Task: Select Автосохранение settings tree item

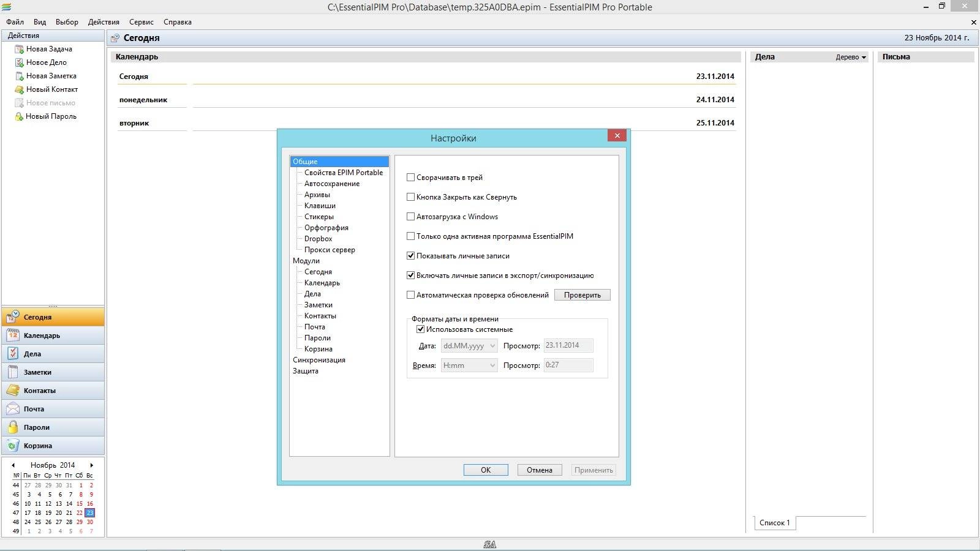Action: [x=332, y=184]
